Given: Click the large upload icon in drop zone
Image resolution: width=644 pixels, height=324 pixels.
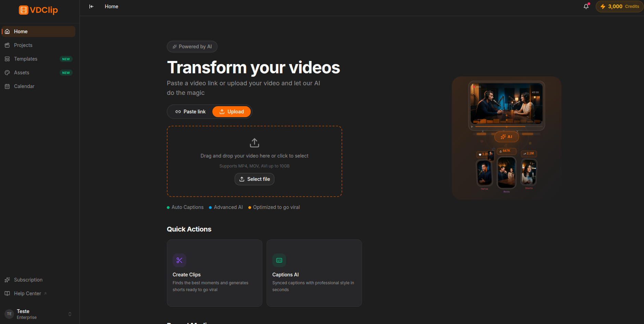Looking at the screenshot, I should (255, 143).
